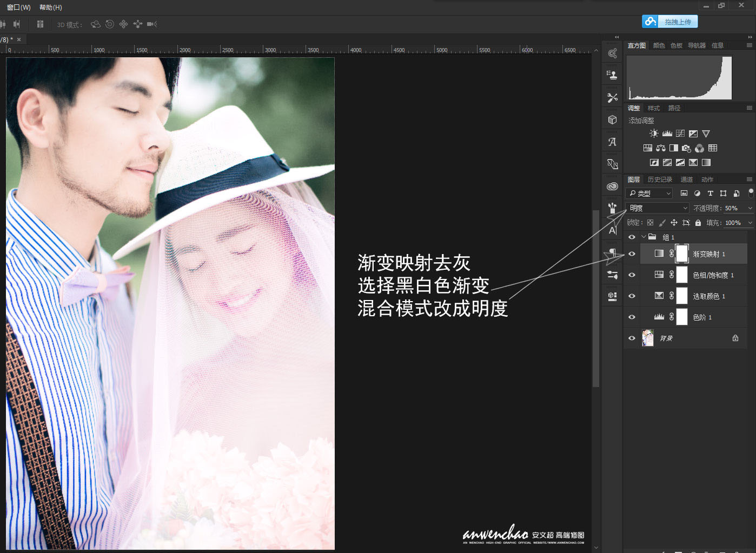Open the Glyphs panel icon

612,142
